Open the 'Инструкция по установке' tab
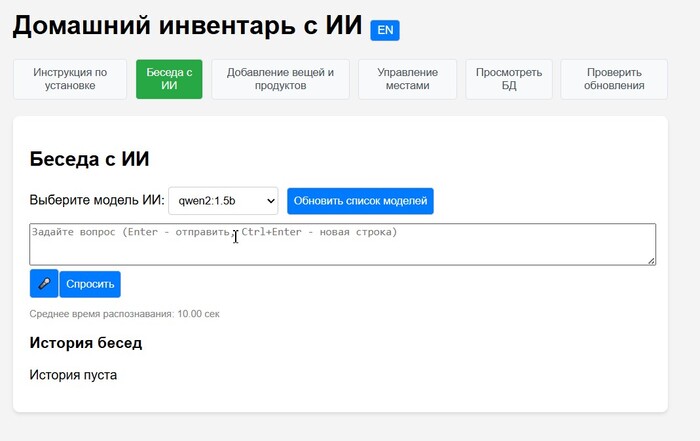This screenshot has width=700, height=441. coord(70,79)
